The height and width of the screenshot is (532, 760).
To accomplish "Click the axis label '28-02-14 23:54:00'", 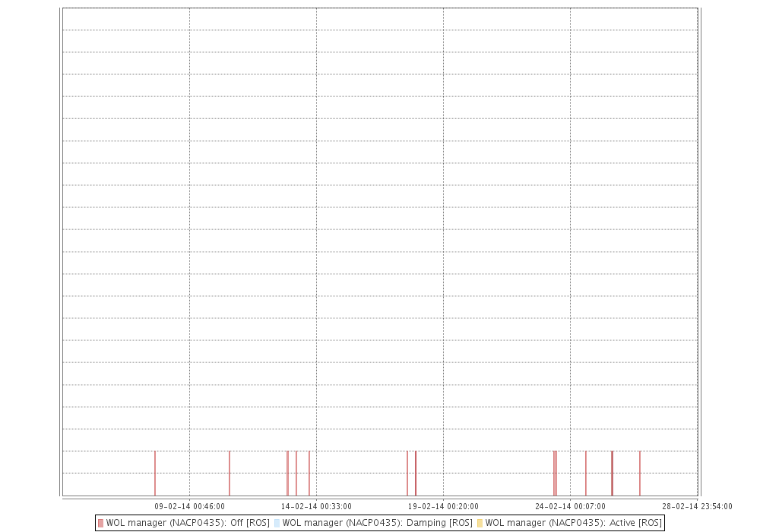I will tap(697, 506).
